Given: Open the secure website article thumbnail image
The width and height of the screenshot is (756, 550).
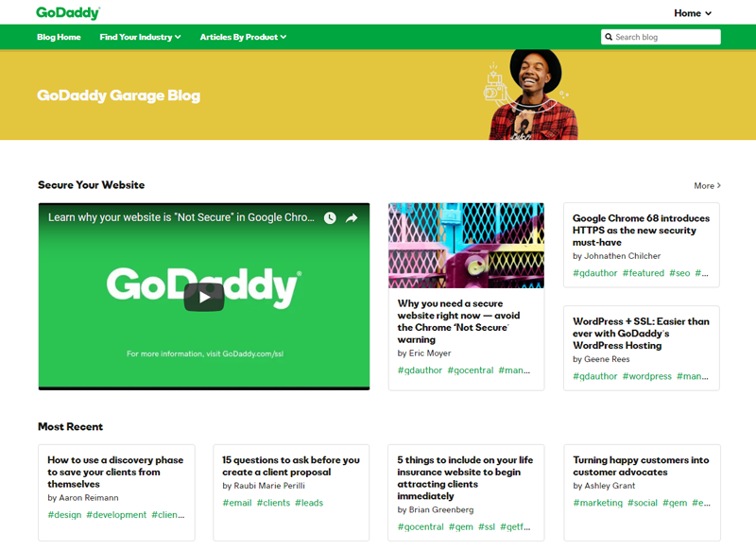Looking at the screenshot, I should click(466, 245).
